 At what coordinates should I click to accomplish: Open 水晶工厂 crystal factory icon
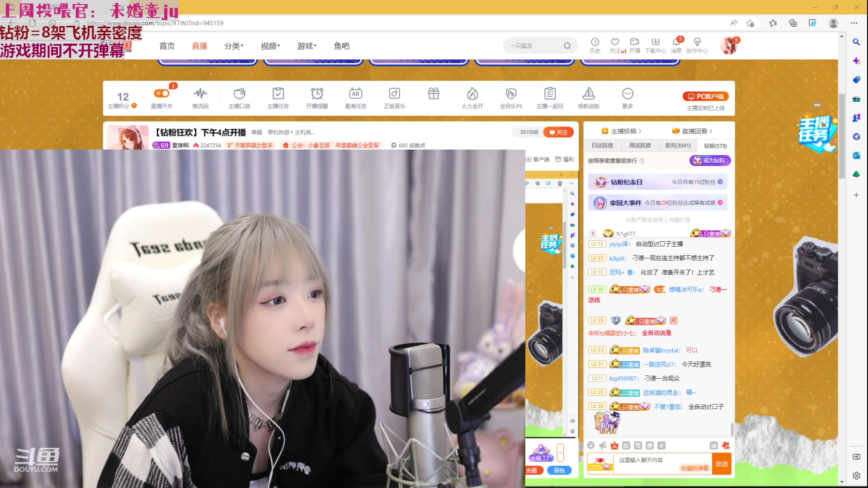pyautogui.click(x=541, y=453)
